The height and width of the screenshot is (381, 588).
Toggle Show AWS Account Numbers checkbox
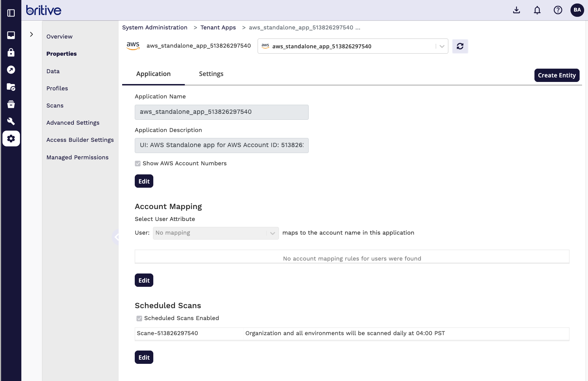[x=138, y=164]
